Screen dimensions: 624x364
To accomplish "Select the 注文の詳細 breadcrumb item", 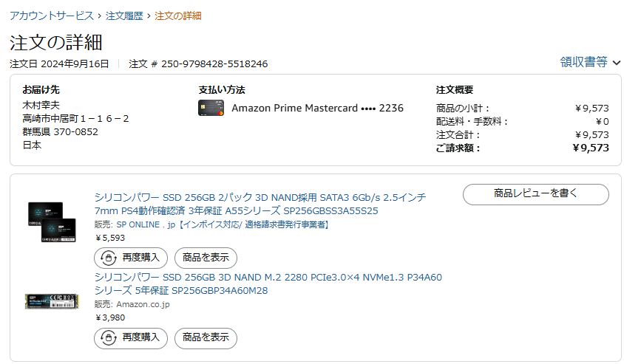I will click(177, 16).
